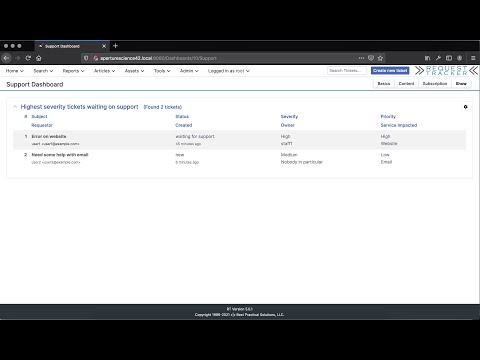Open the Subscription dashboard tab
Image resolution: width=480 pixels, height=360 pixels.
pos(435,84)
